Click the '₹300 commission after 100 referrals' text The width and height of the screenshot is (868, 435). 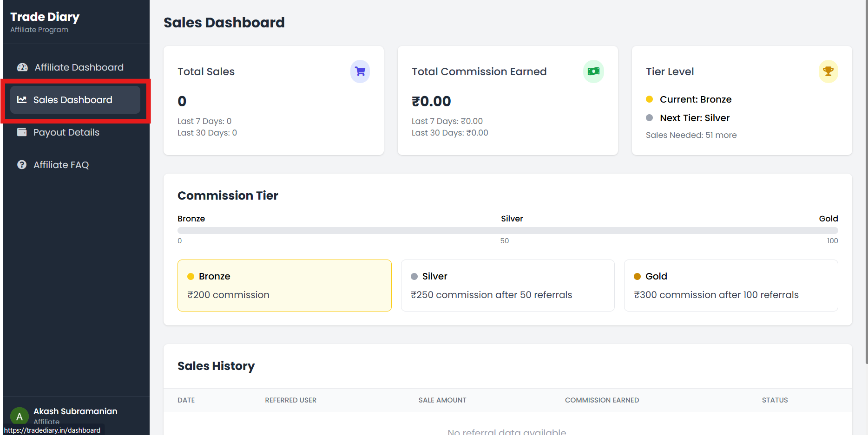coord(716,295)
